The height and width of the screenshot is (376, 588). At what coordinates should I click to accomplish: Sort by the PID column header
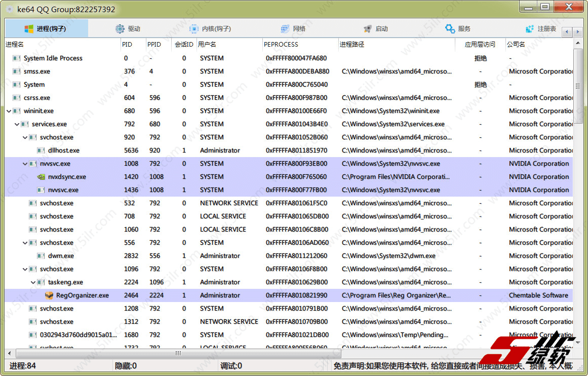(x=127, y=44)
